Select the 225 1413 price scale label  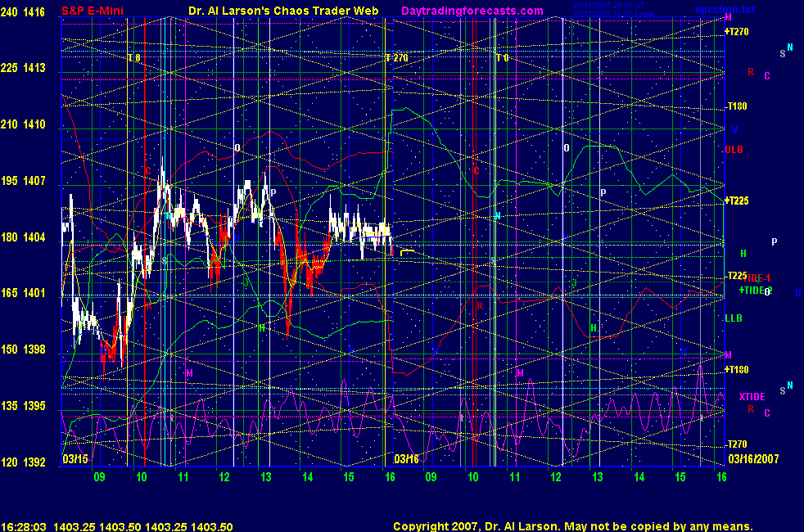click(23, 68)
